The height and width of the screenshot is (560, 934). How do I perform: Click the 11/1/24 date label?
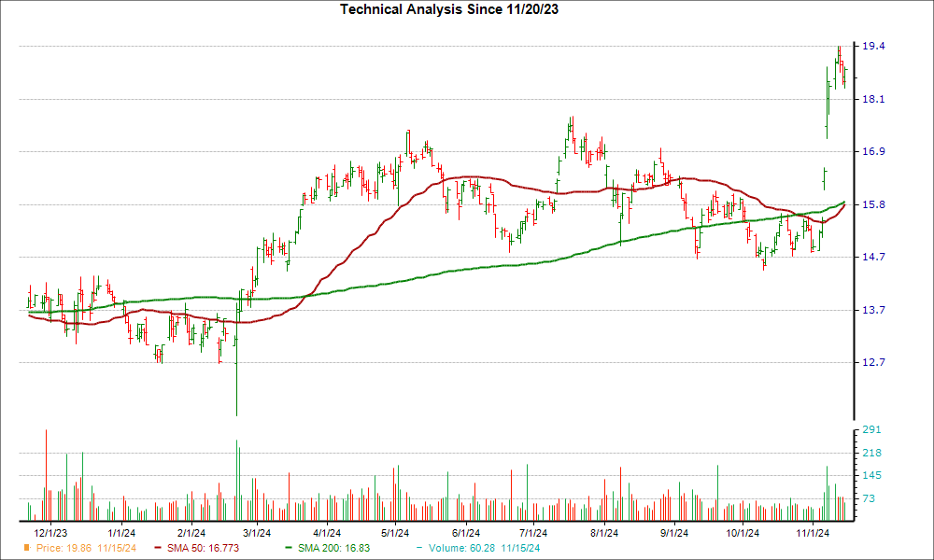(x=813, y=533)
